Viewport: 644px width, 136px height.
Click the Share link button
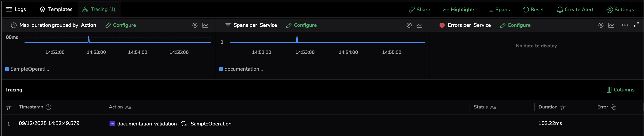[x=419, y=10]
